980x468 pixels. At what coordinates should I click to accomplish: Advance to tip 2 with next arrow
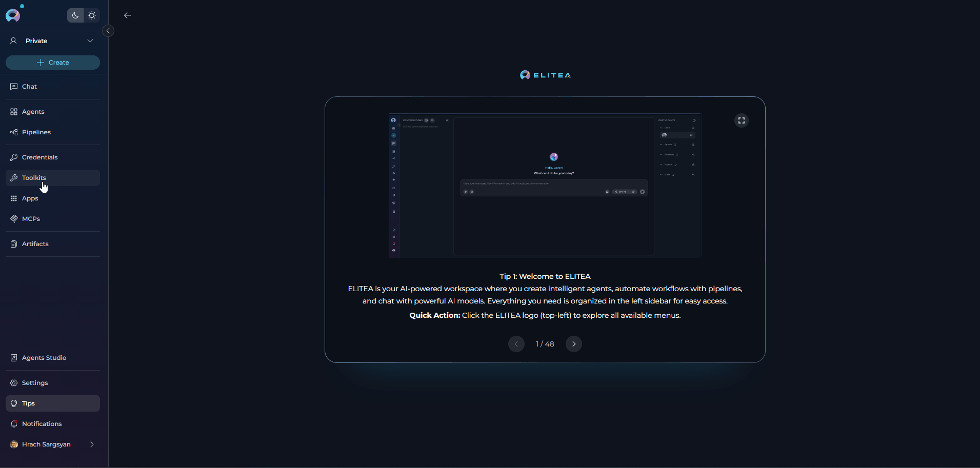pos(573,343)
